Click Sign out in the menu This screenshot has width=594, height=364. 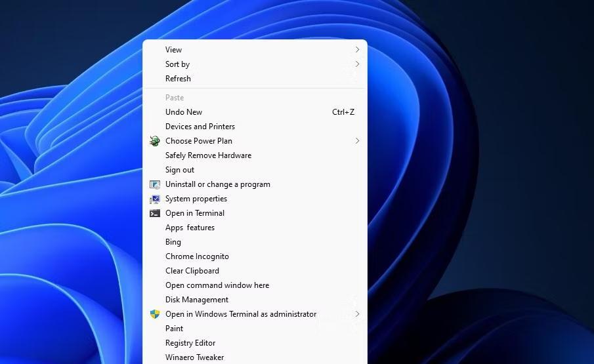pyautogui.click(x=179, y=170)
